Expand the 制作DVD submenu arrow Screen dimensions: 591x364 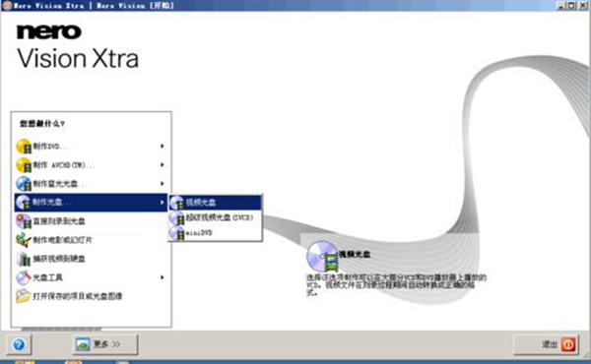[x=163, y=146]
